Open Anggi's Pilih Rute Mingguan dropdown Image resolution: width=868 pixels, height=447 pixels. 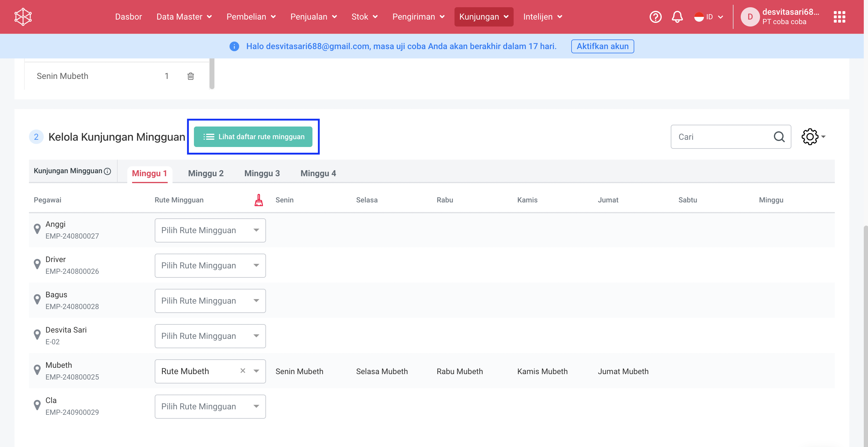click(210, 230)
